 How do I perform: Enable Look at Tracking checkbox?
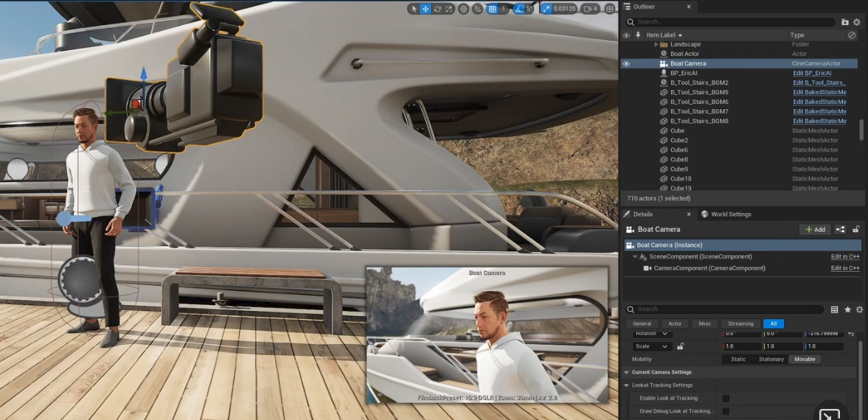coord(726,399)
